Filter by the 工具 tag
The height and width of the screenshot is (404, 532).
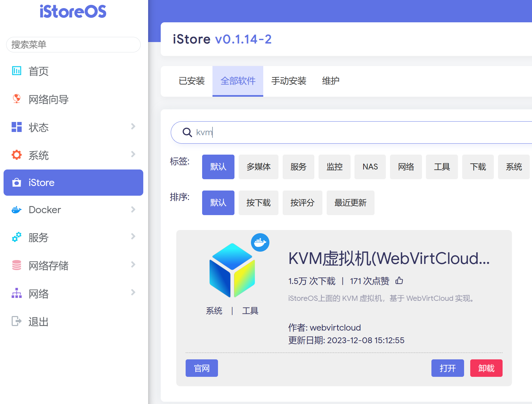[x=442, y=167]
